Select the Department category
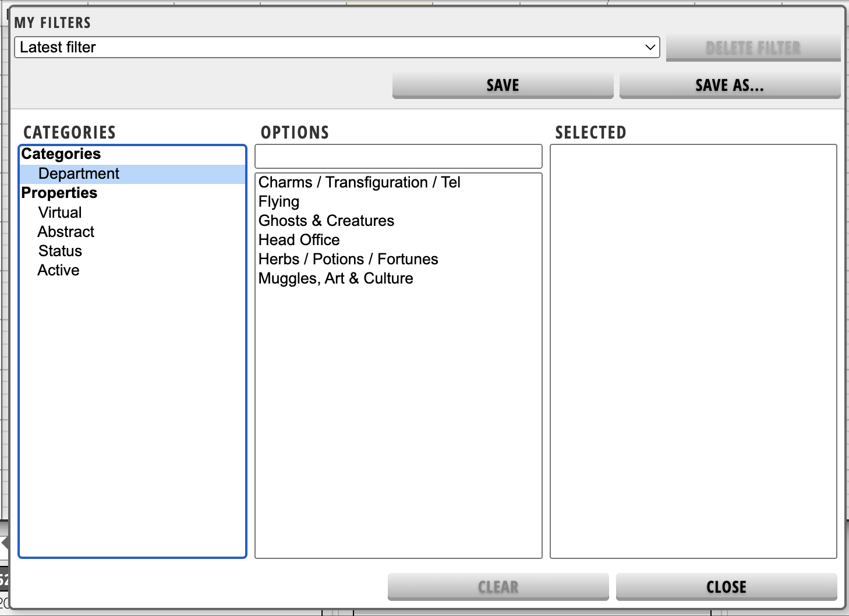Screen dimensions: 849x616 click(x=133, y=174)
